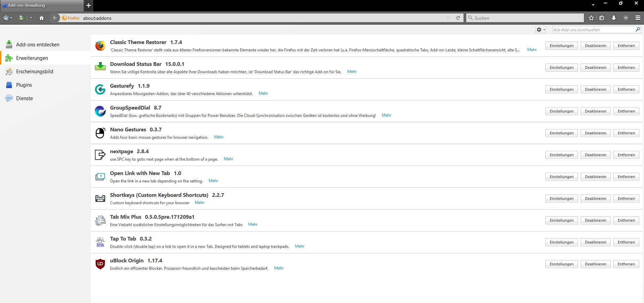
Task: Open Einstellungen for GroupSpeedDial
Action: coord(561,111)
